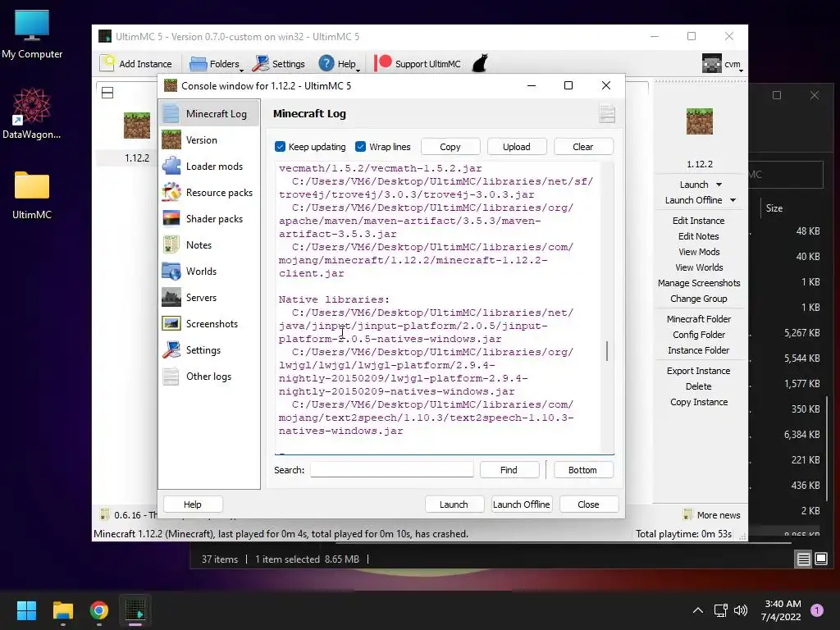Click the Other logs page icon
This screenshot has width=840, height=630.
(x=171, y=376)
